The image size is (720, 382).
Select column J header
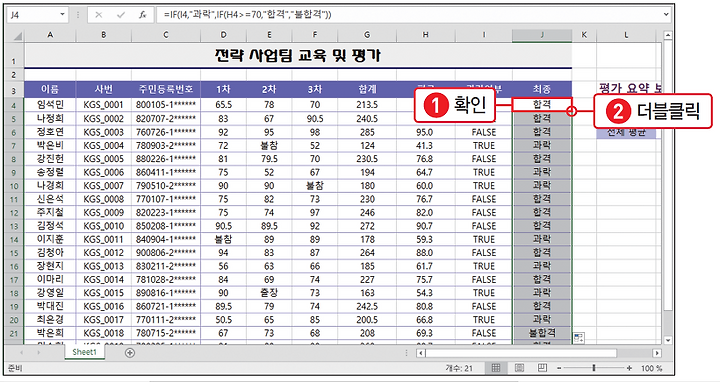pos(542,35)
